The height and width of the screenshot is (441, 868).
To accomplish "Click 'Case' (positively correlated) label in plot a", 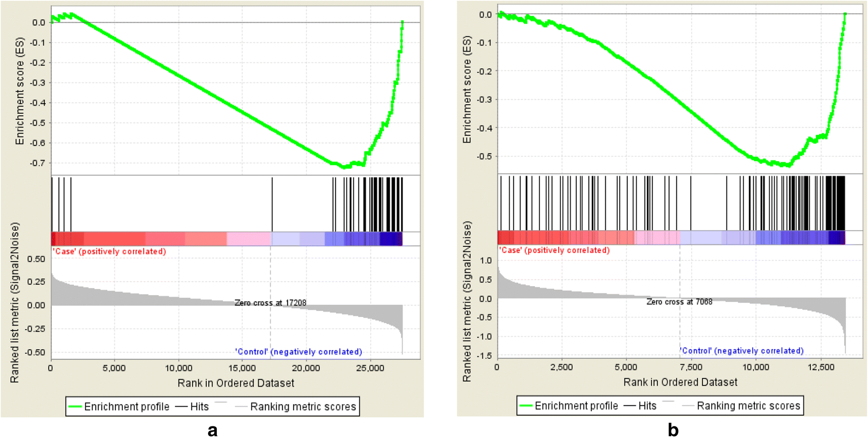I will click(x=109, y=251).
